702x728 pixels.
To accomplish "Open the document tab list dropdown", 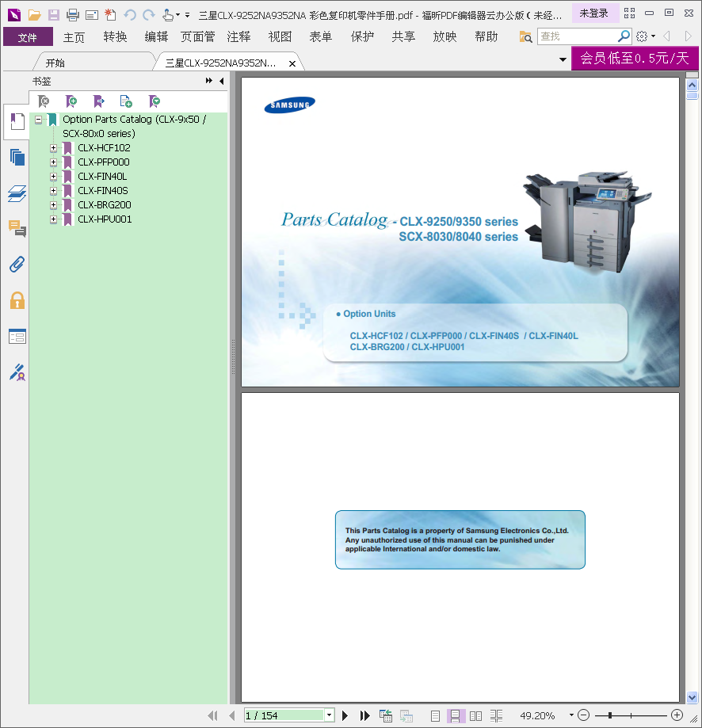I will pyautogui.click(x=563, y=59).
